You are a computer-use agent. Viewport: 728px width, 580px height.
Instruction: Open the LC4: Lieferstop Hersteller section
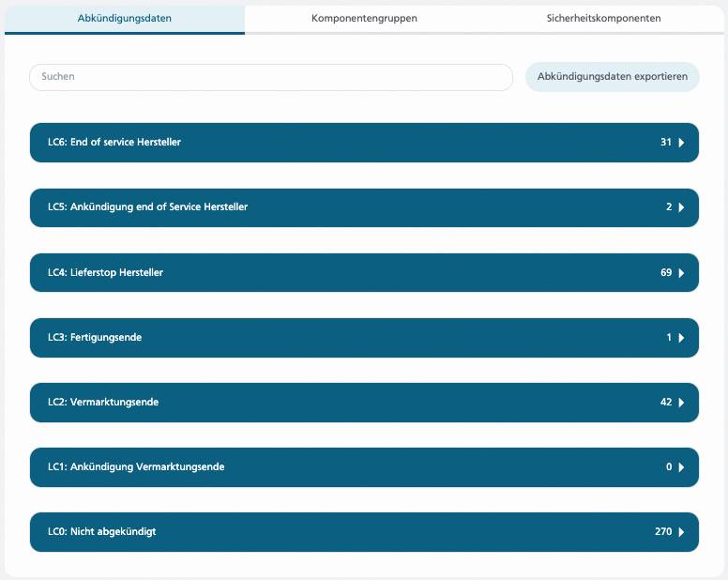105,273
